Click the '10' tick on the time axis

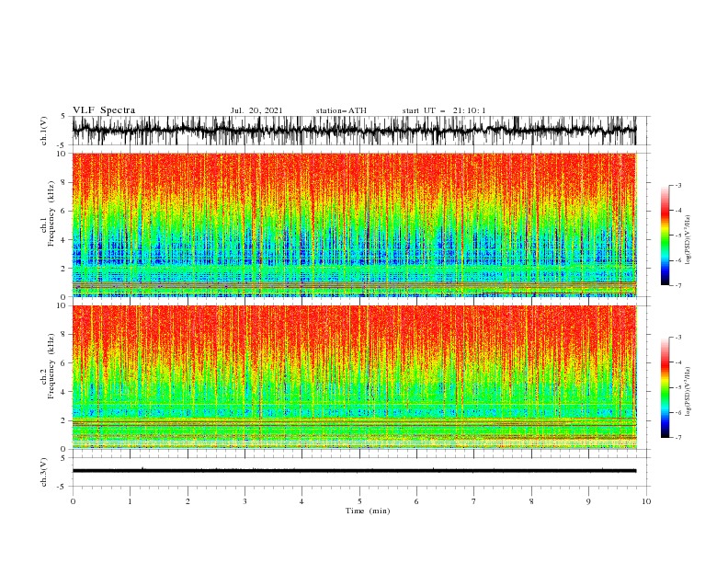click(x=646, y=501)
